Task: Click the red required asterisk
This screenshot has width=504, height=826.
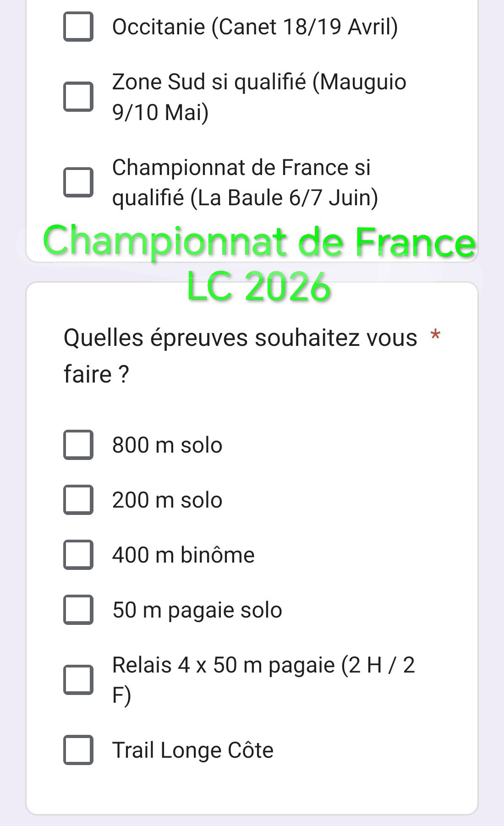Action: (435, 335)
